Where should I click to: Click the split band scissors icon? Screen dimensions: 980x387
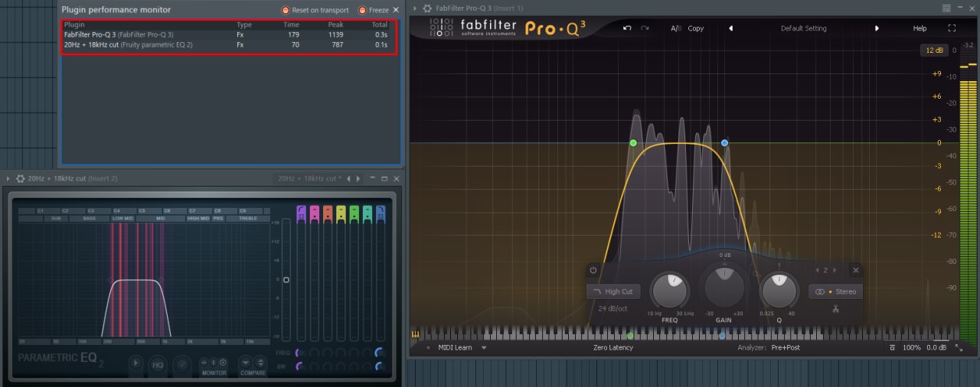point(835,308)
